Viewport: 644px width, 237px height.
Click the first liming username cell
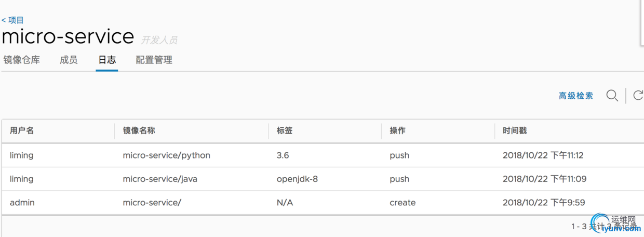click(x=22, y=155)
